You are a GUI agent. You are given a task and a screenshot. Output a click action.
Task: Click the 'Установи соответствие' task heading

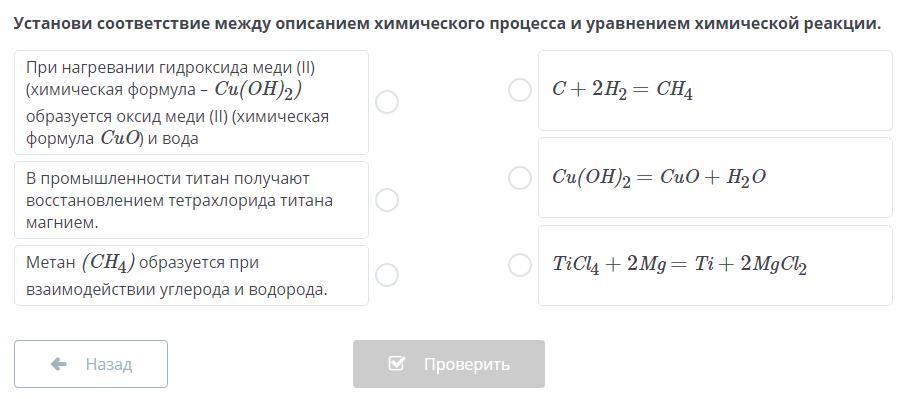click(x=447, y=24)
